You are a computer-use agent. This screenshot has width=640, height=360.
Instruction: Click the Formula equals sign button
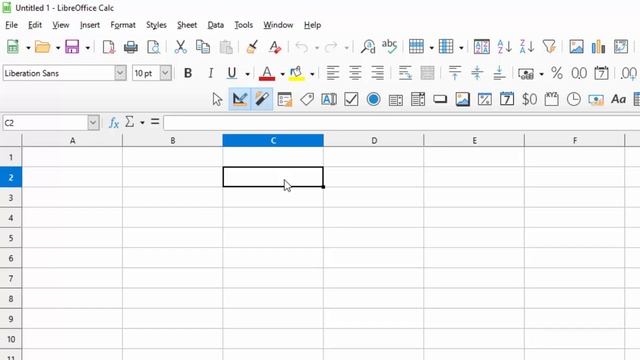(155, 122)
